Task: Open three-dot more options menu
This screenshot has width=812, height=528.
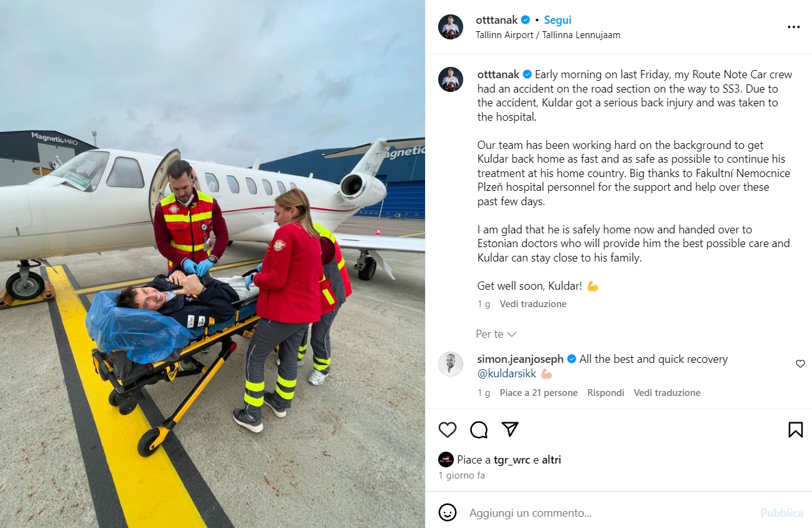Action: click(794, 27)
